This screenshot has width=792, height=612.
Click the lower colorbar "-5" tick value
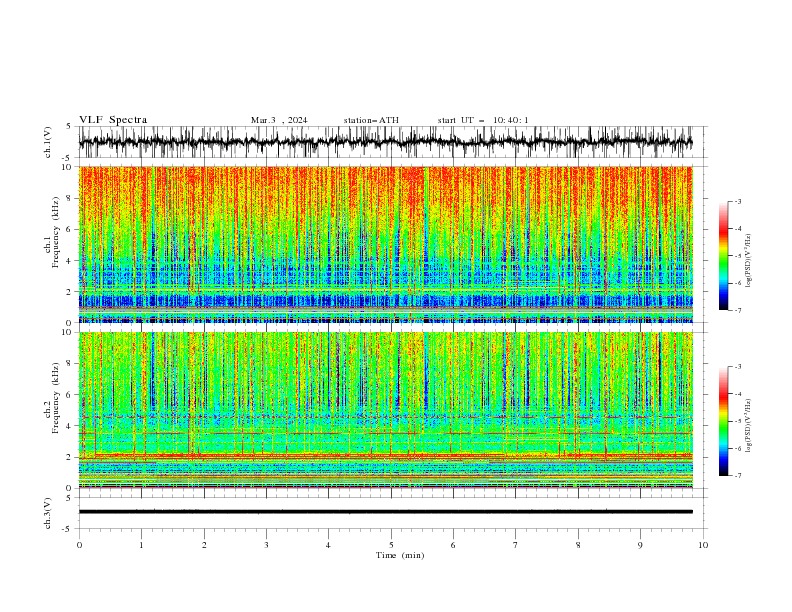point(738,421)
